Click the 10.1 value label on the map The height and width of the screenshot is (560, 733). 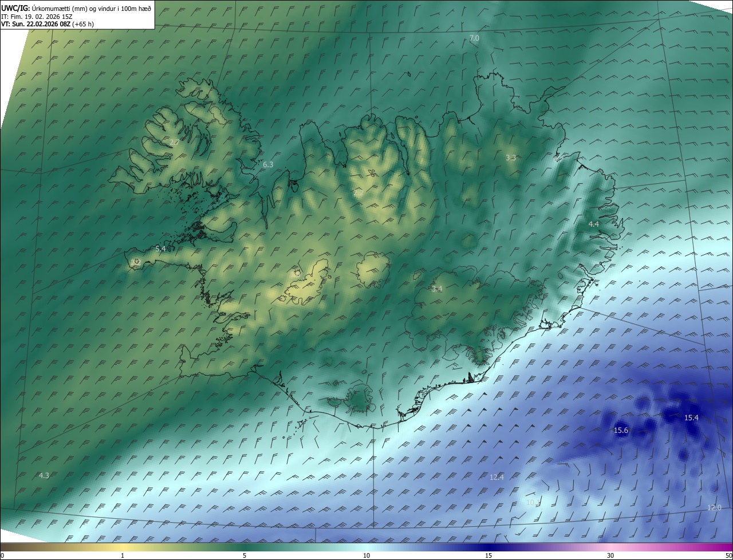click(533, 502)
